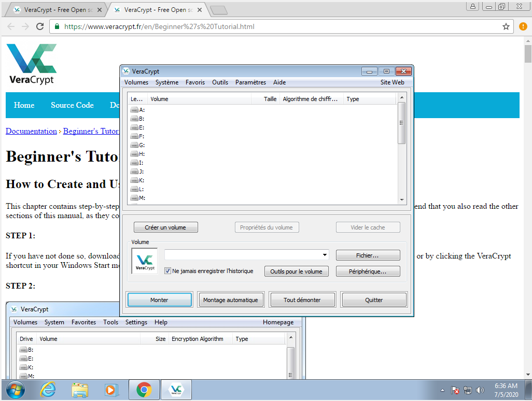Screen dimensions: 532x401
Task: Click Home in the website navigation bar
Action: (x=24, y=105)
